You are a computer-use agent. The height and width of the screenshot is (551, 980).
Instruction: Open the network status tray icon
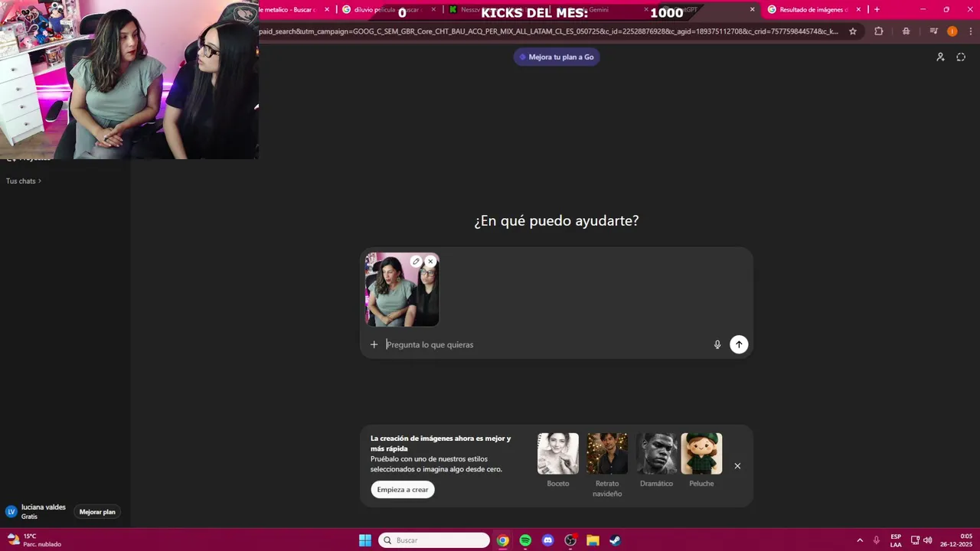(x=915, y=540)
